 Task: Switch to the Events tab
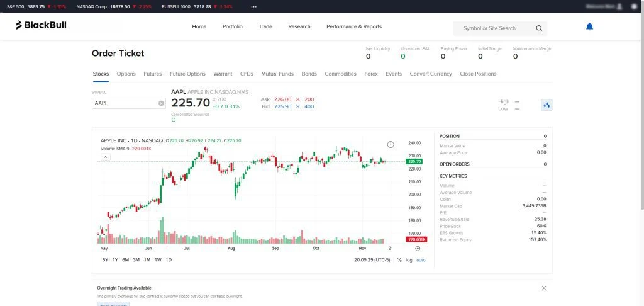coord(394,74)
